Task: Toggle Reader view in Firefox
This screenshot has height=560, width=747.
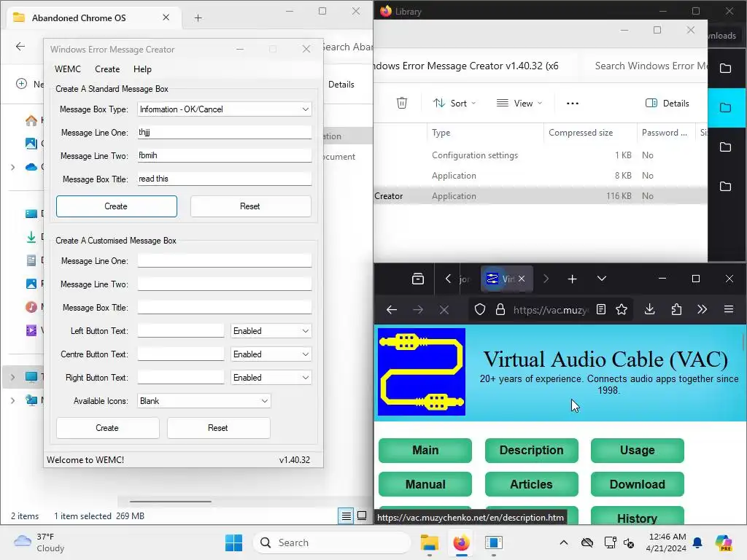Action: 601,309
